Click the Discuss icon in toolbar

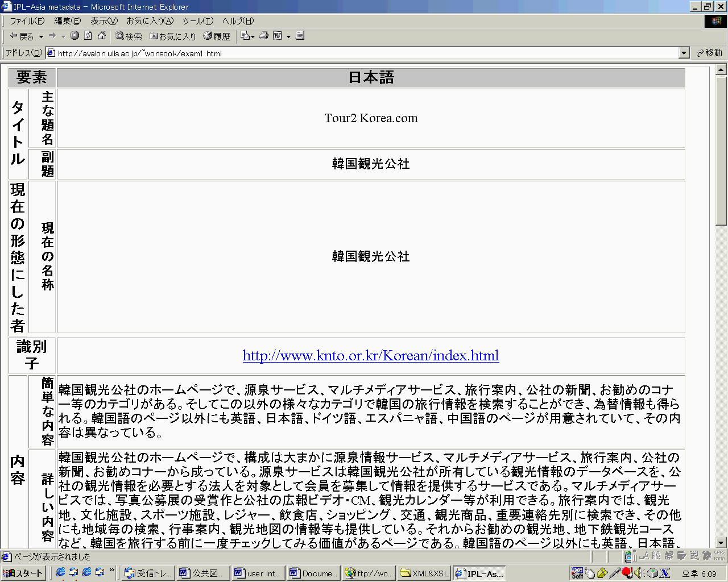300,36
